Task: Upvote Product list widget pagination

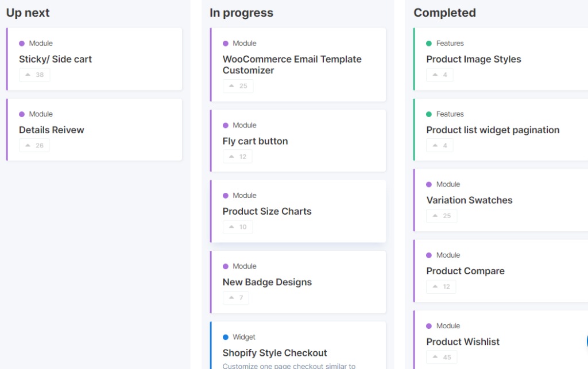Action: point(439,146)
